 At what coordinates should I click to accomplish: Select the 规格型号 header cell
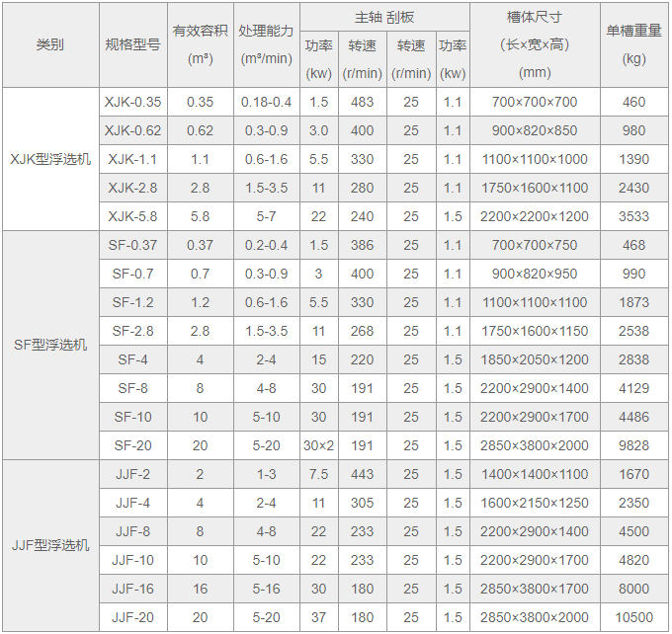tap(132, 44)
